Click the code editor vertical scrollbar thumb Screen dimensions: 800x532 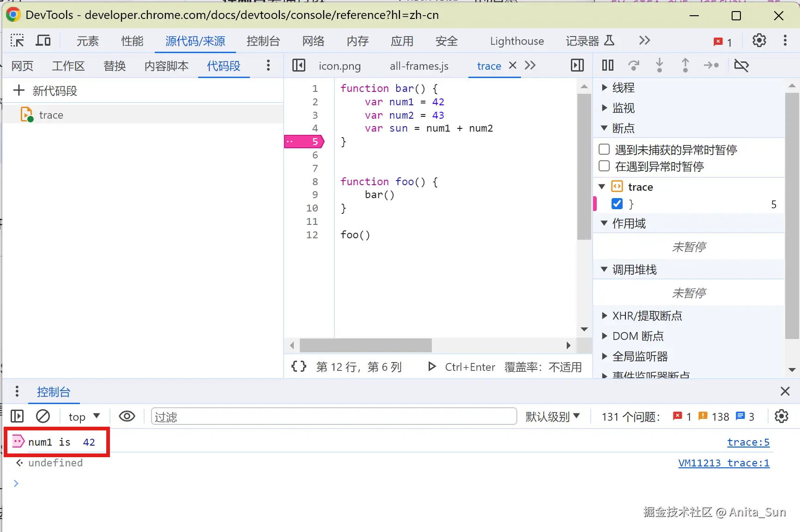point(584,166)
